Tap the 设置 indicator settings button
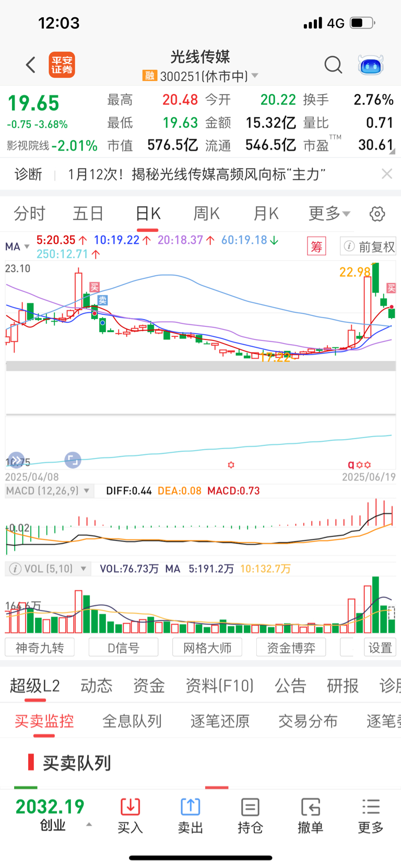 tap(380, 648)
